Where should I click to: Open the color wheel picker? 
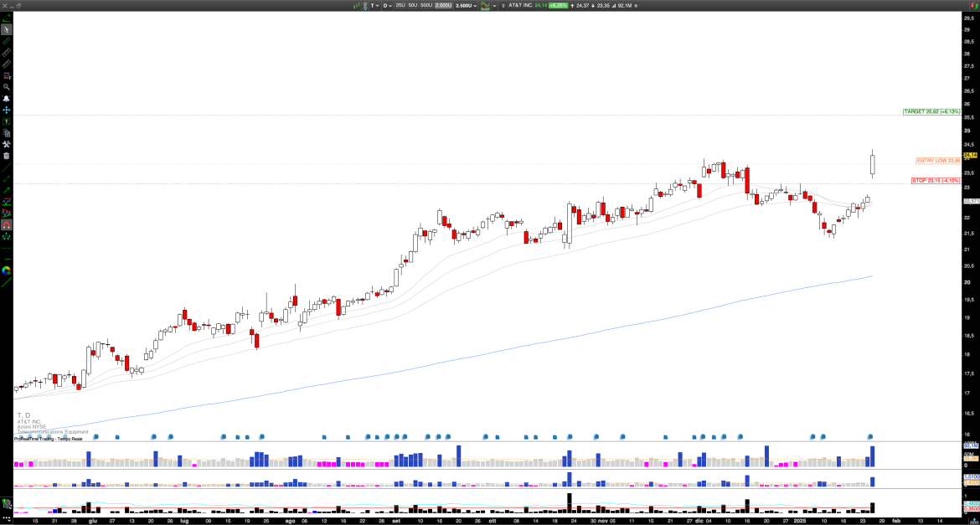(6, 269)
